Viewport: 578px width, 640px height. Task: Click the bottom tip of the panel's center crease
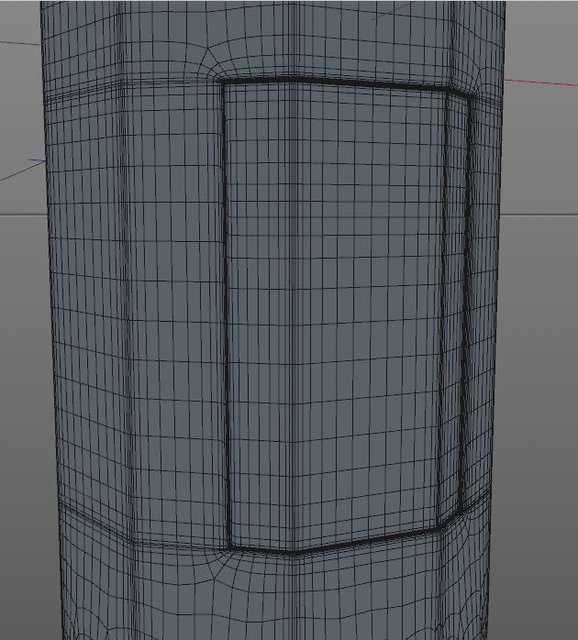point(295,552)
